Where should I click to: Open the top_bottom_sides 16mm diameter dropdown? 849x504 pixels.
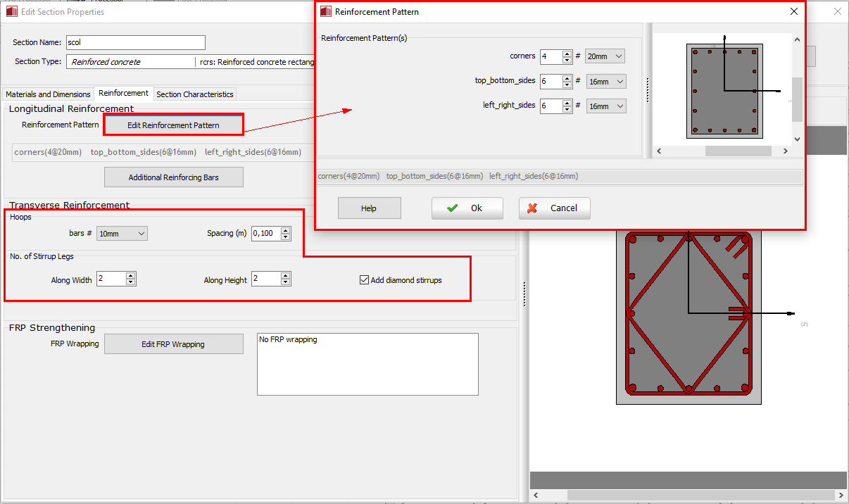click(x=605, y=82)
